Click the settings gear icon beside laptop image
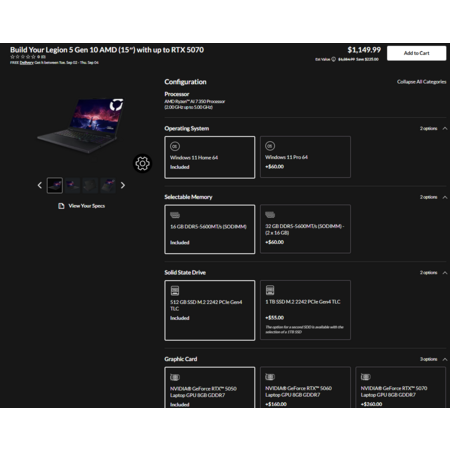Screen dimensions: 450x450 (143, 163)
